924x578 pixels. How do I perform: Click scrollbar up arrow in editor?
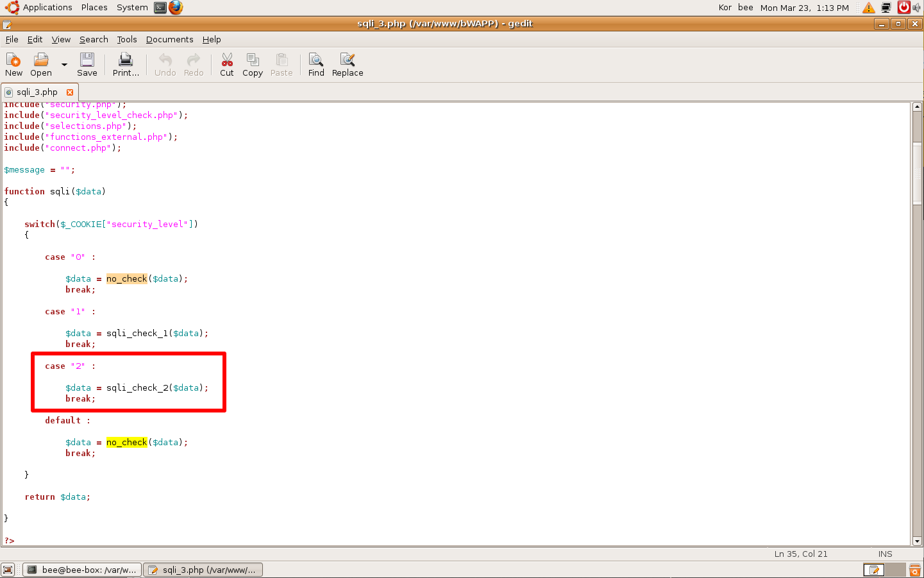point(918,107)
